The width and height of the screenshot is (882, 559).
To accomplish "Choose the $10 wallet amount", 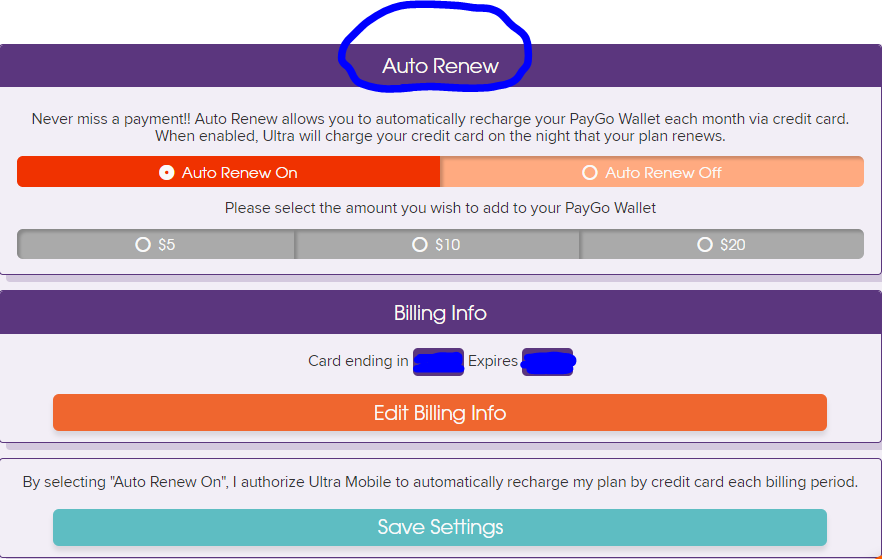I will pos(436,244).
